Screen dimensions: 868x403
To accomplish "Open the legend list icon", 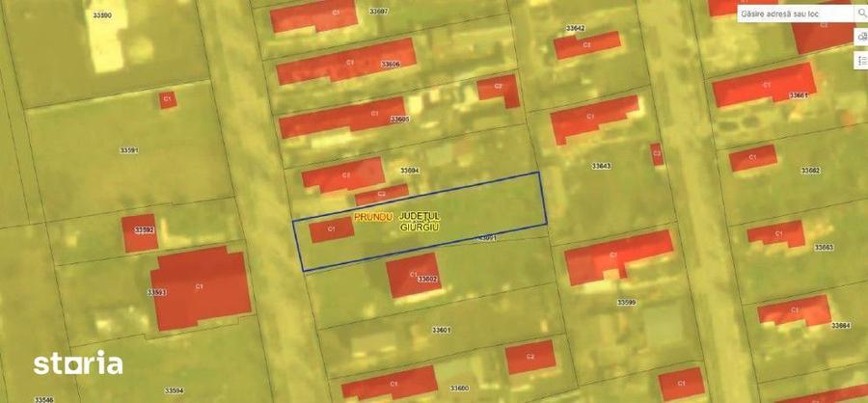I will pyautogui.click(x=863, y=60).
